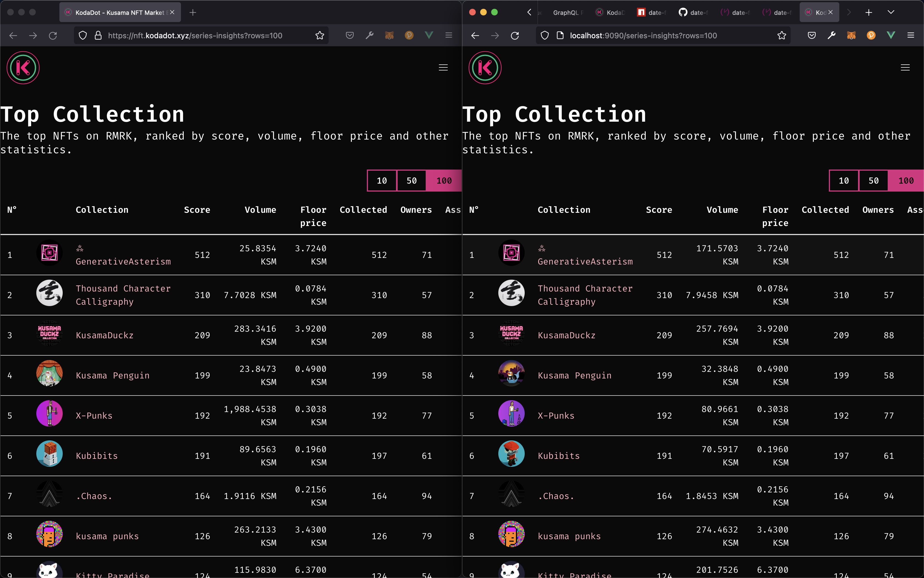Reload page in right browser window
The width and height of the screenshot is (924, 578).
515,36
